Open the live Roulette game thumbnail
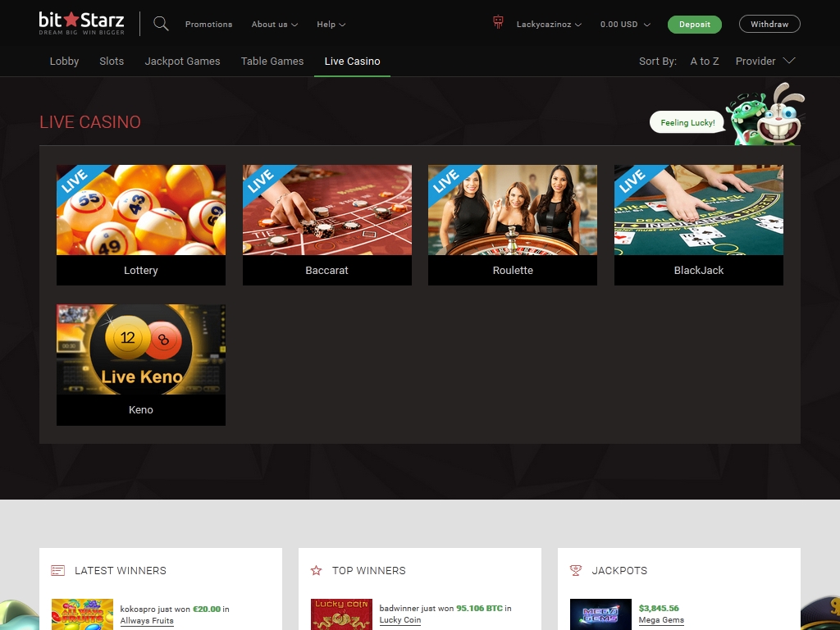 click(x=513, y=210)
